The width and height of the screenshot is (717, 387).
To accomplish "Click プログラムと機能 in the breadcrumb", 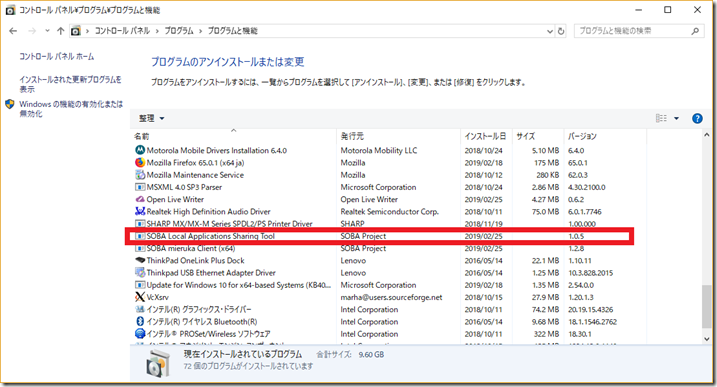I will point(233,31).
